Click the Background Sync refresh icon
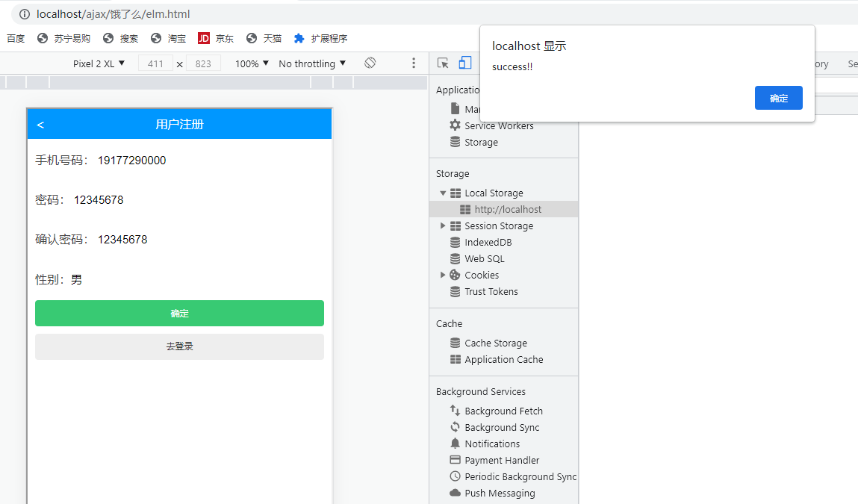This screenshot has width=858, height=504. (x=455, y=427)
